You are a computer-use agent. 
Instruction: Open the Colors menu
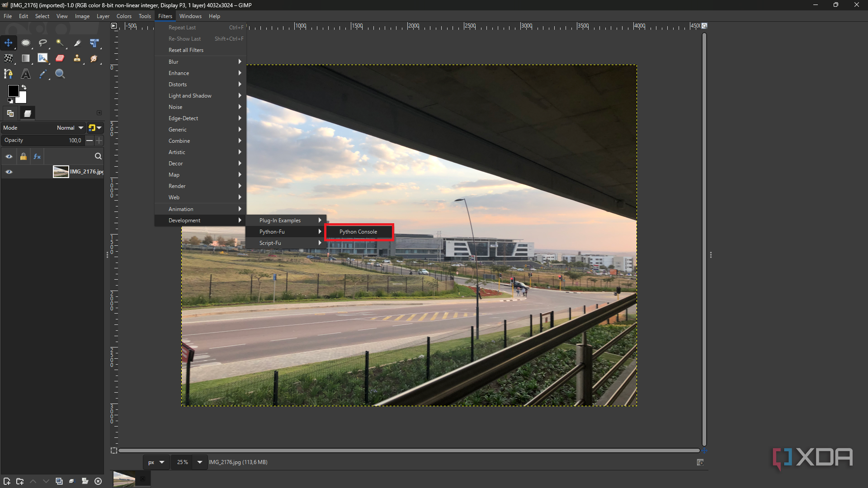coord(124,16)
